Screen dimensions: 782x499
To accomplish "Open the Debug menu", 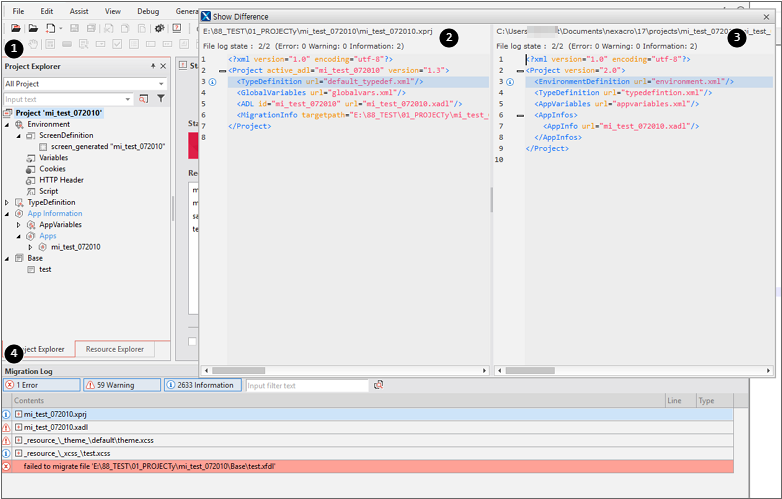I will [x=147, y=10].
